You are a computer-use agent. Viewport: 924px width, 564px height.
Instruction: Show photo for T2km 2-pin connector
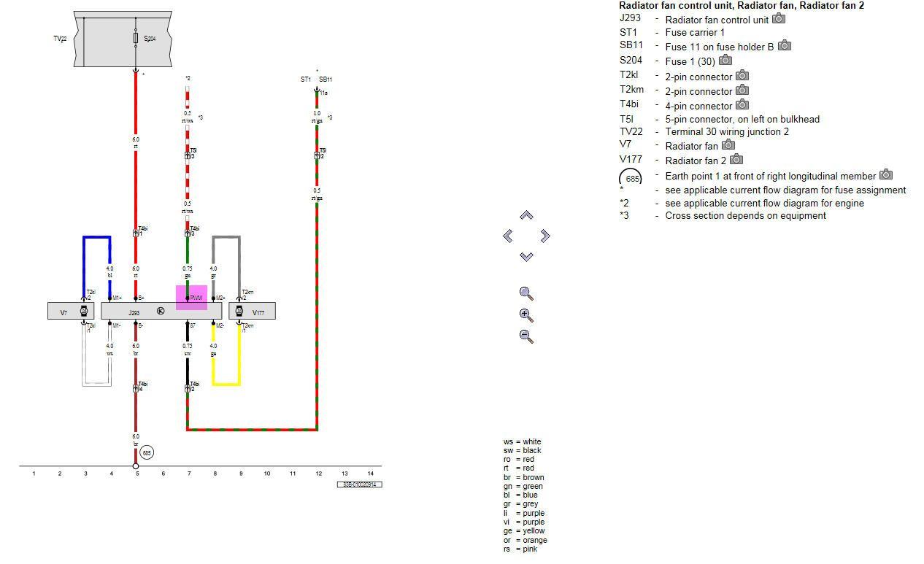coord(742,90)
